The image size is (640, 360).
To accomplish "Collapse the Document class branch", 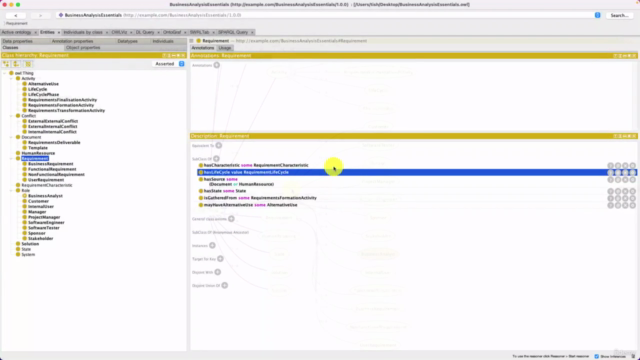I will [x=11, y=137].
